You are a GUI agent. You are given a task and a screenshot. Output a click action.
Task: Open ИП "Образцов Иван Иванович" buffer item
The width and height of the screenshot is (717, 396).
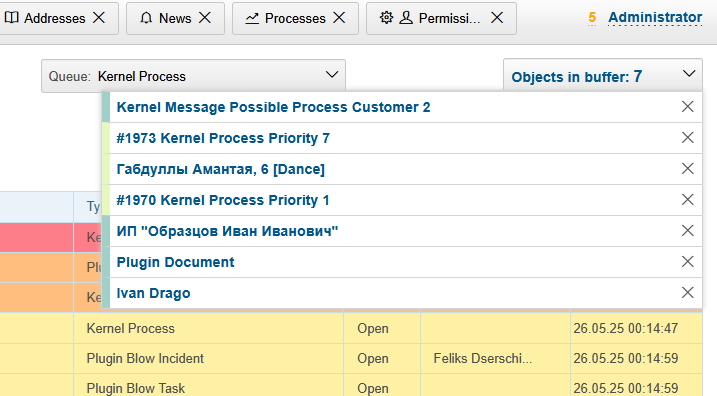227,231
